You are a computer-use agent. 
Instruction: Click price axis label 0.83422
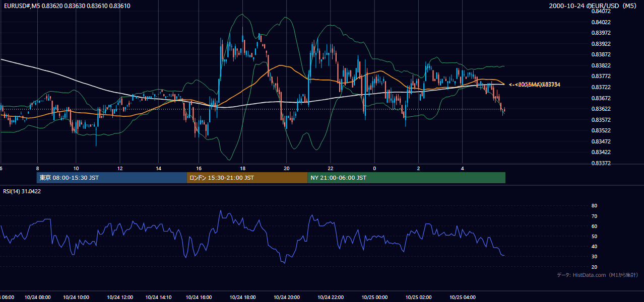click(x=601, y=152)
